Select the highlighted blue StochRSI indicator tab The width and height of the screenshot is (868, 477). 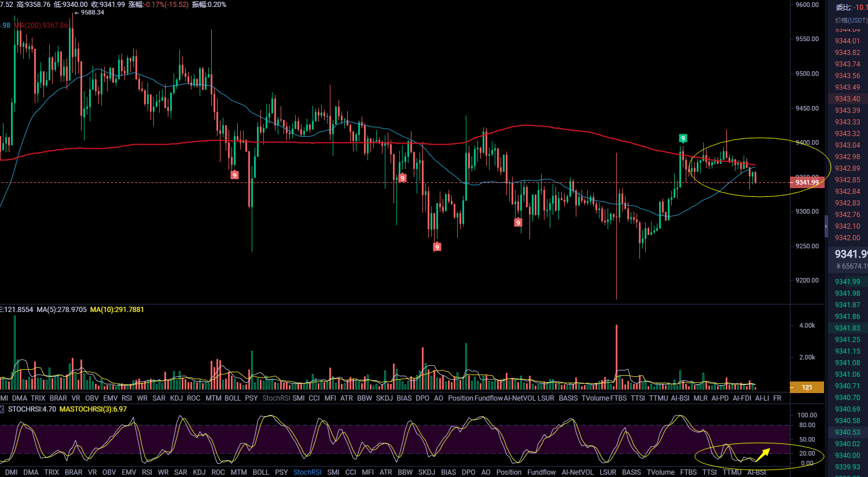(x=307, y=472)
